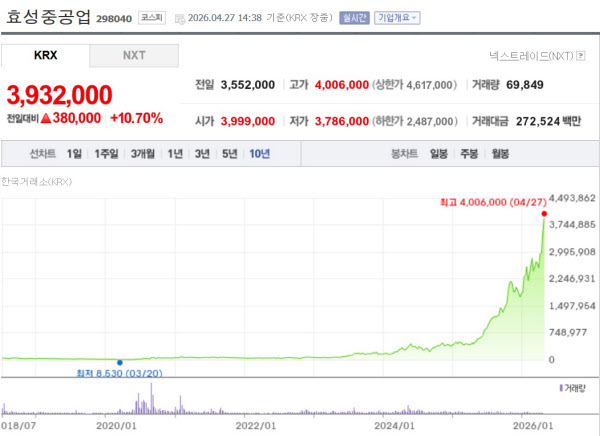
Task: Click the red high-price marker dot on chart
Action: (544, 213)
